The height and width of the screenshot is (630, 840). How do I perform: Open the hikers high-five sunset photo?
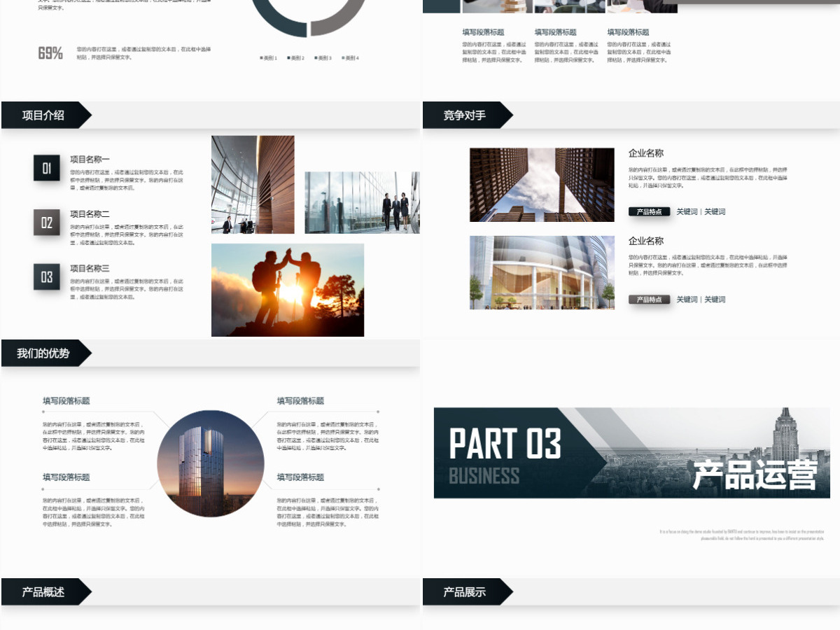(x=288, y=290)
